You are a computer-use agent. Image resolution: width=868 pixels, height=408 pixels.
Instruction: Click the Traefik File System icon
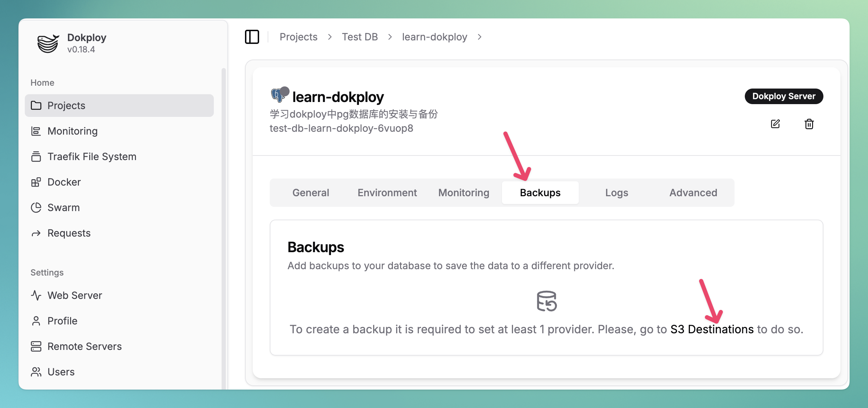(x=36, y=157)
